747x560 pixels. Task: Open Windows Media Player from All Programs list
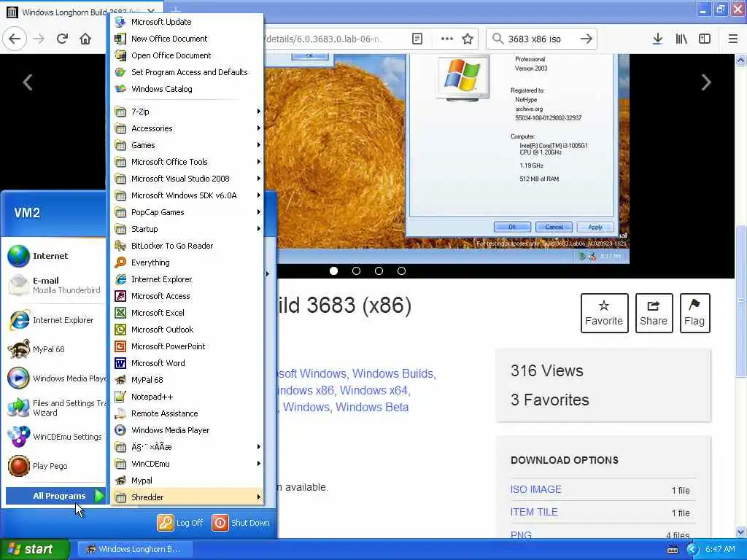pyautogui.click(x=187, y=430)
